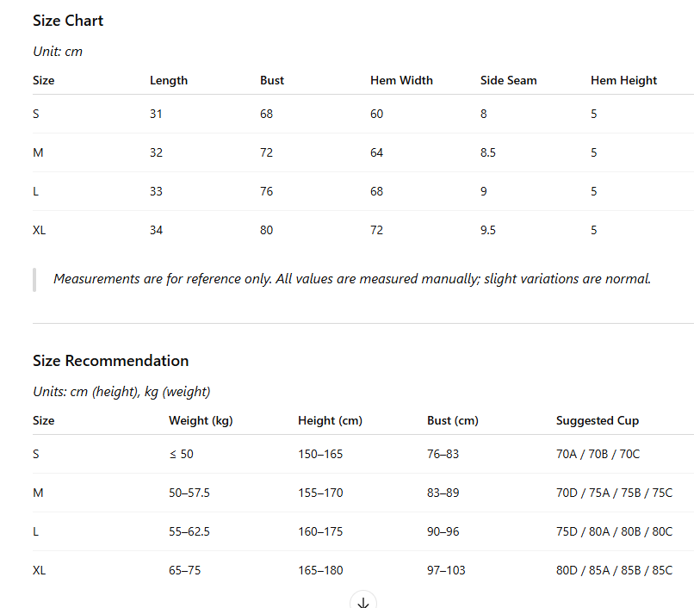Click the 90–96 bust range cell
This screenshot has height=608, width=700.
pyautogui.click(x=443, y=531)
